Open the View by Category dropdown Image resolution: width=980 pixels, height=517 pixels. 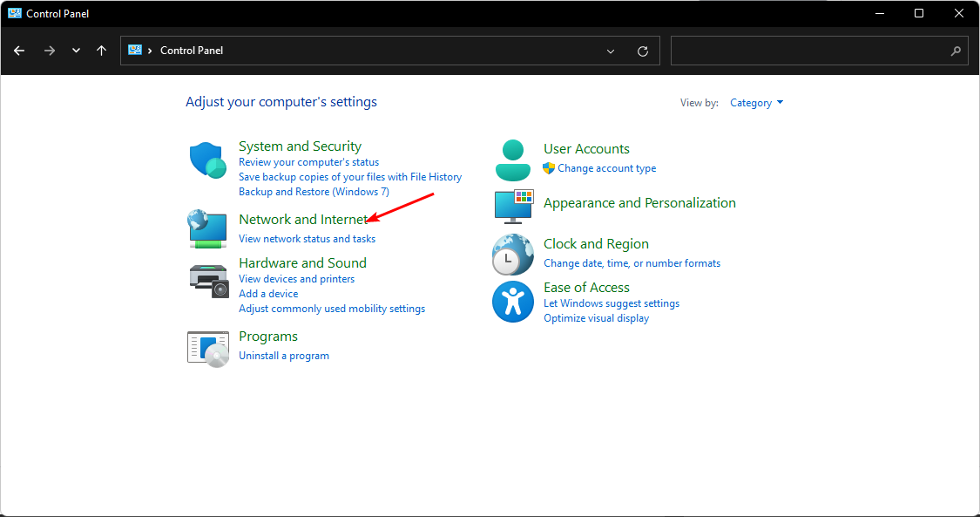(x=756, y=102)
